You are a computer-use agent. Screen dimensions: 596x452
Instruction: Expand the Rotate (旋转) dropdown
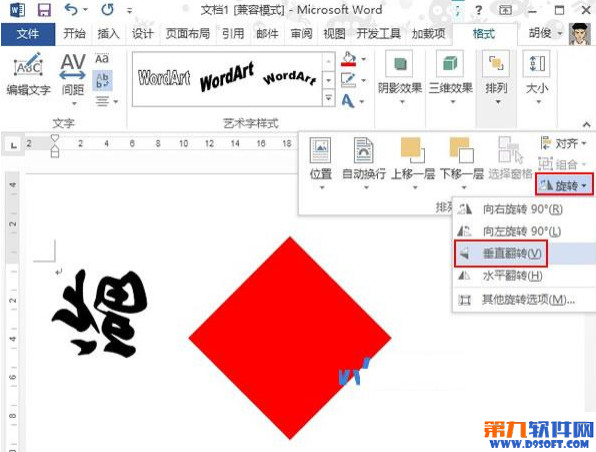[x=564, y=185]
